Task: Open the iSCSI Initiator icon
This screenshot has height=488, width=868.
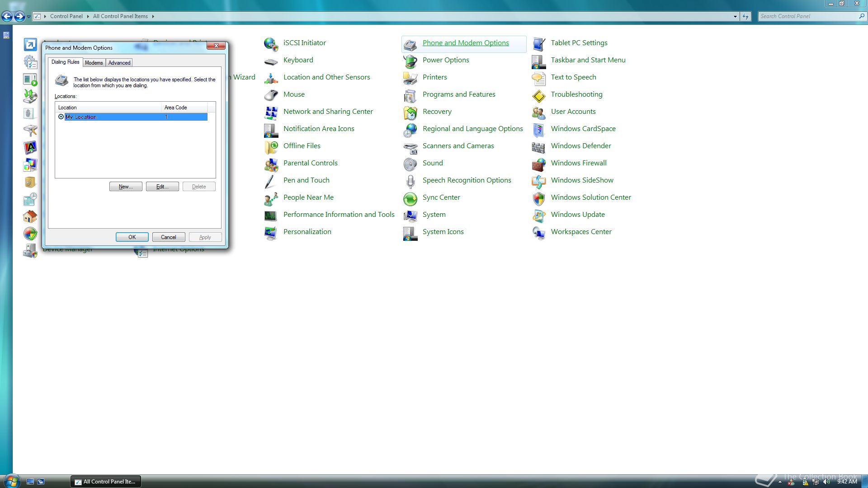Action: tap(271, 44)
